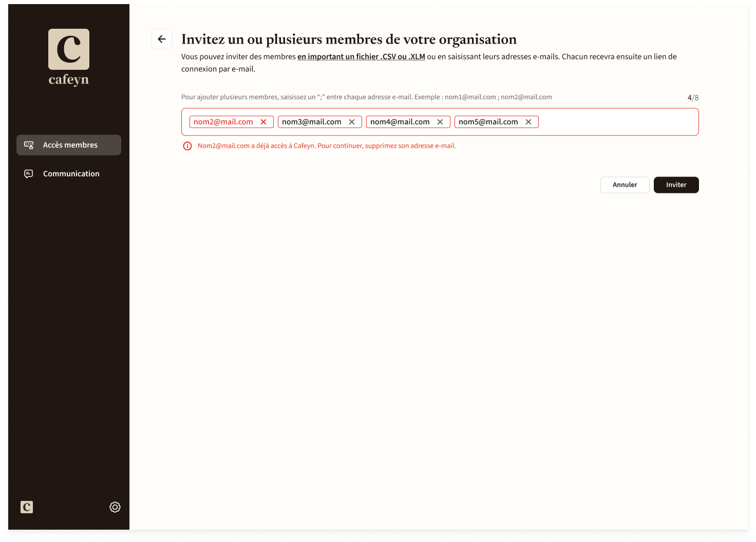Go to the Communication menu item

tap(69, 173)
